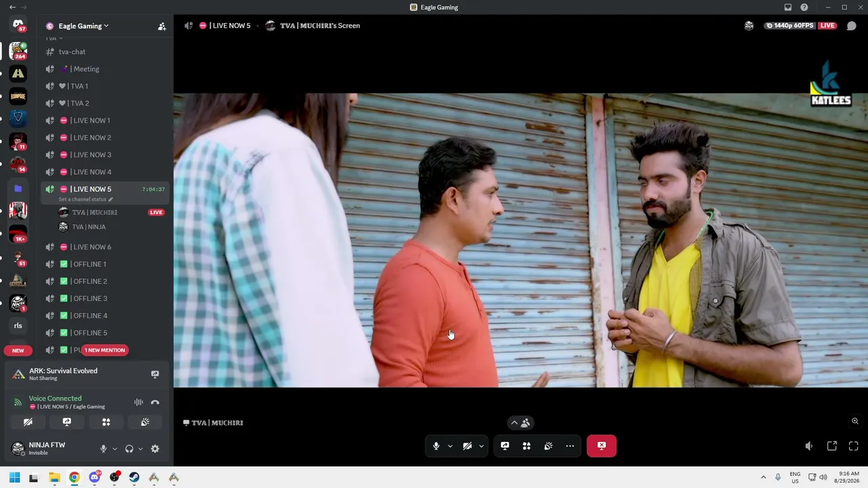868x488 pixels.
Task: Click the Voice Connected status text
Action: pos(55,399)
